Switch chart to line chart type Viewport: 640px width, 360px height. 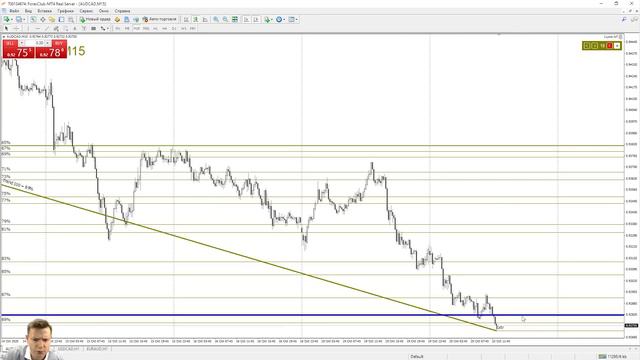pyautogui.click(x=205, y=19)
